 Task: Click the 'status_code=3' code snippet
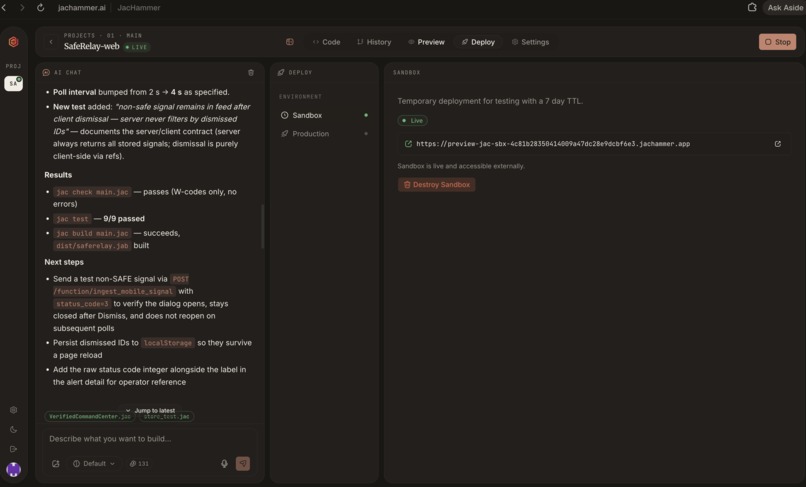[82, 304]
